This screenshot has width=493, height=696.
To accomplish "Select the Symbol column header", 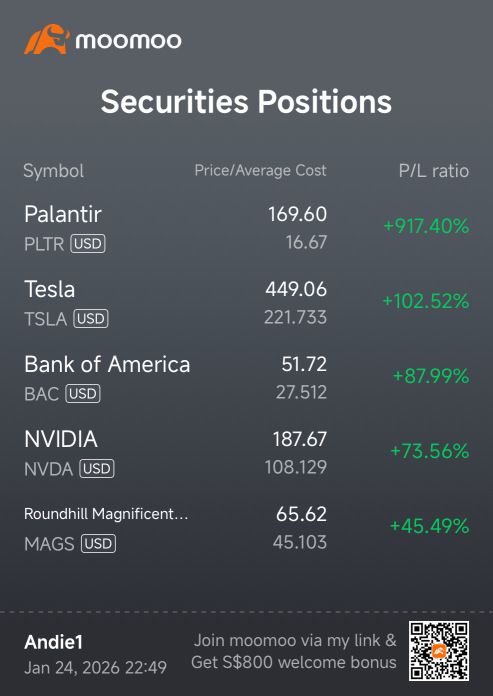I will coord(53,171).
